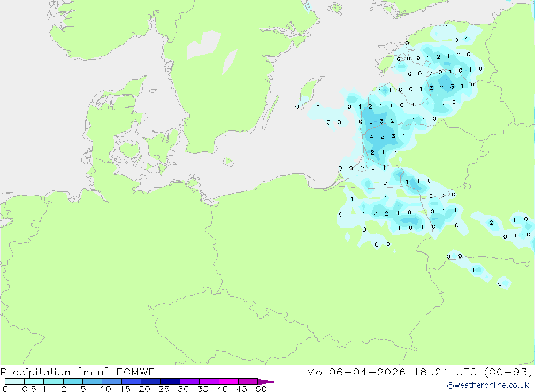Select the 5–10 mm legend color swatch
535x392 pixels.
coord(93,381)
